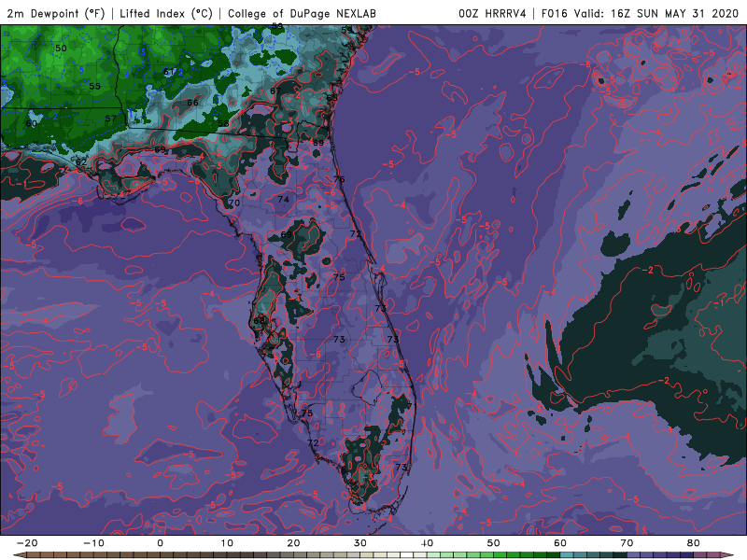Click the left arrow end of the color bar

19,555
